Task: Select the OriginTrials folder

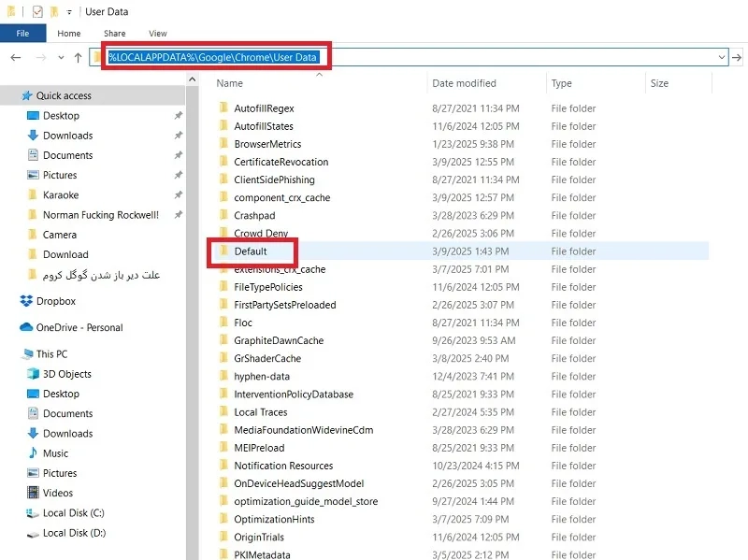Action: 259,538
